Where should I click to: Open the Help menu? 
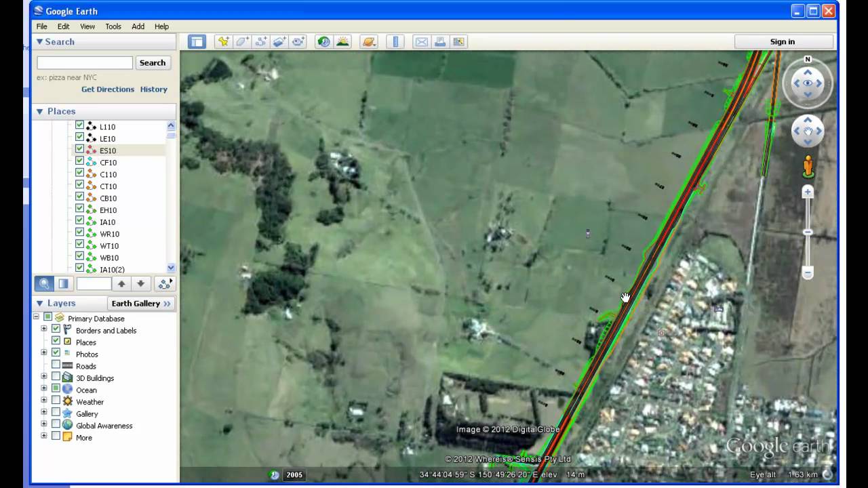click(x=161, y=26)
